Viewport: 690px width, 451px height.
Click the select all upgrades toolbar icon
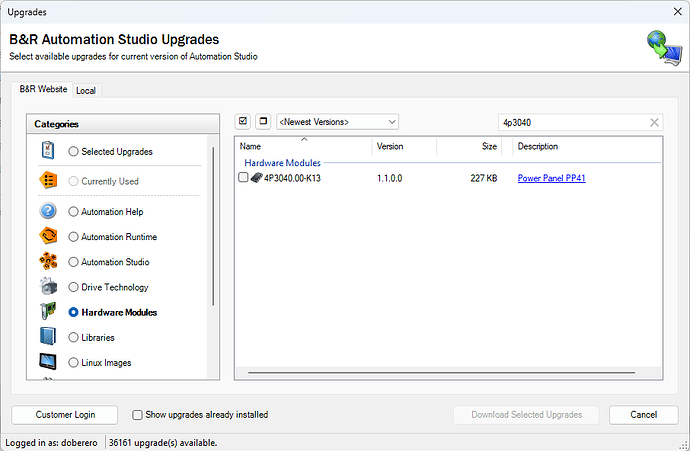click(242, 121)
